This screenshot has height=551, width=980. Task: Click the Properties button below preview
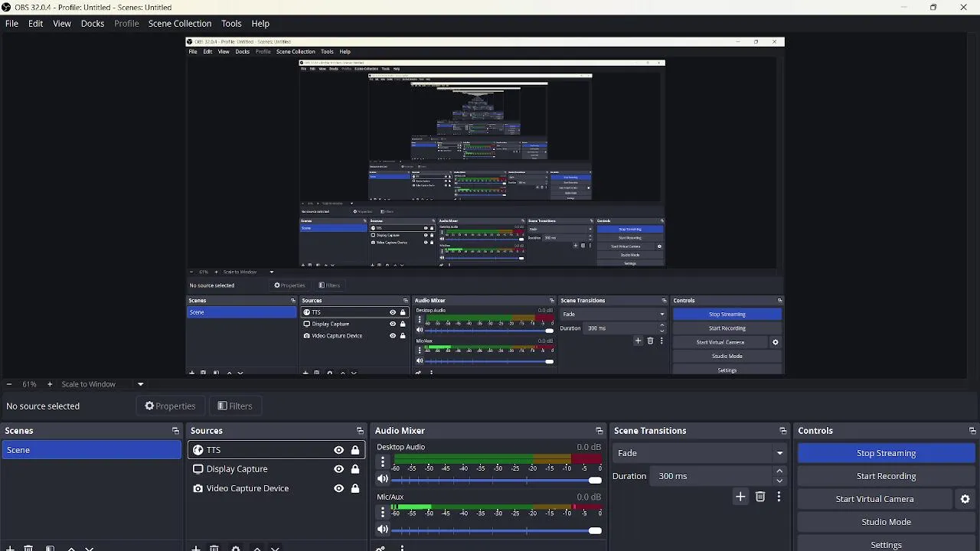(170, 406)
